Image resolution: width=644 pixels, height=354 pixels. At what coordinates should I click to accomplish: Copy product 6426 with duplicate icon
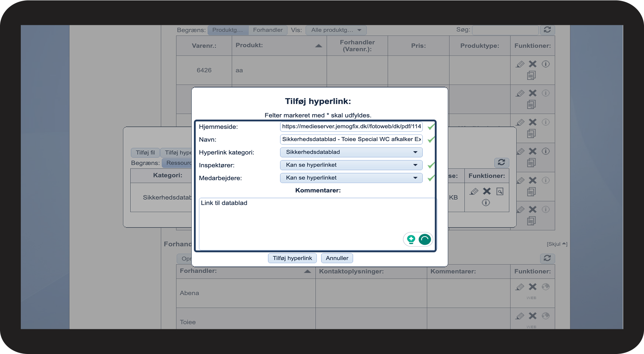pyautogui.click(x=531, y=75)
